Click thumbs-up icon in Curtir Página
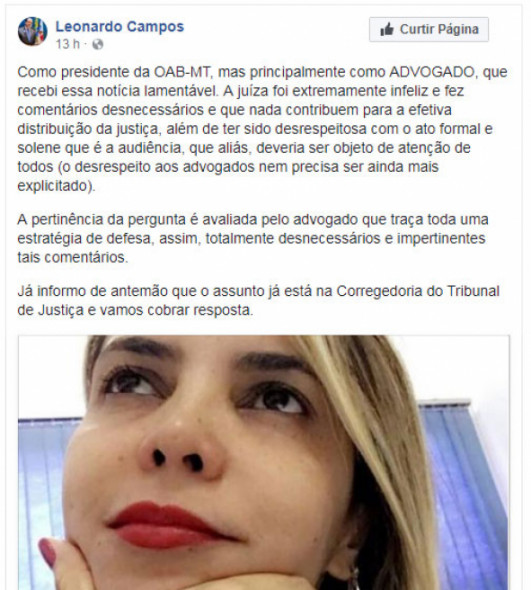 [387, 29]
